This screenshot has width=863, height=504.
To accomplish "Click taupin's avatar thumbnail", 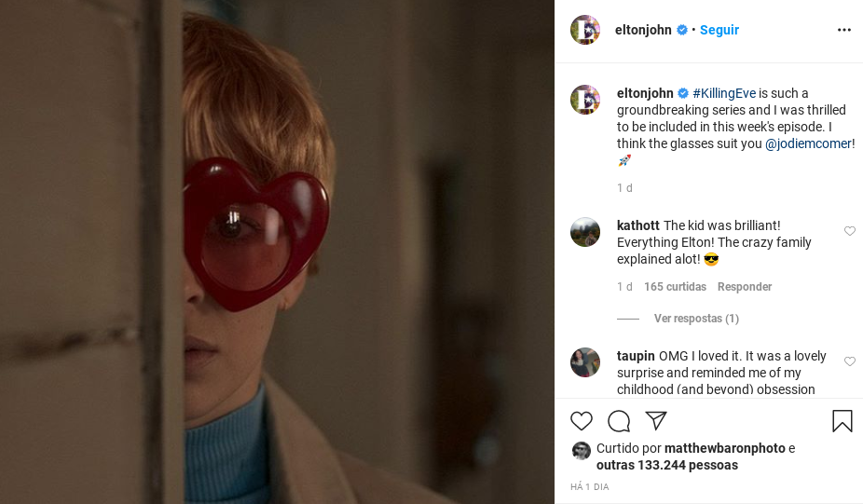I will pos(585,362).
